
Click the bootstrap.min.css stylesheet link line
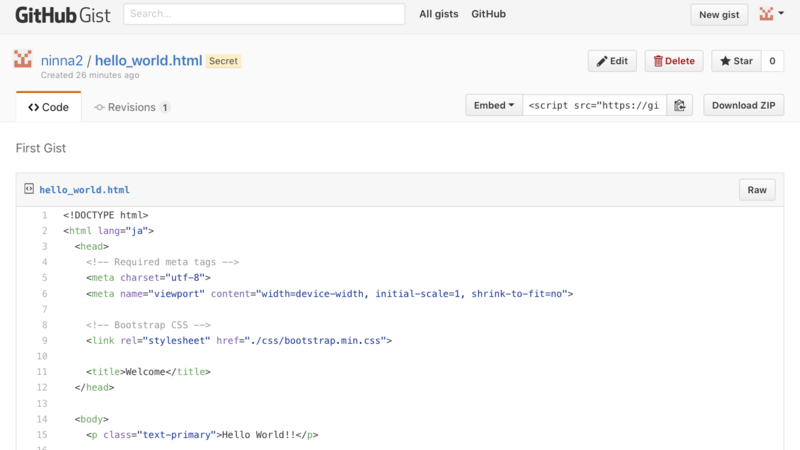239,340
